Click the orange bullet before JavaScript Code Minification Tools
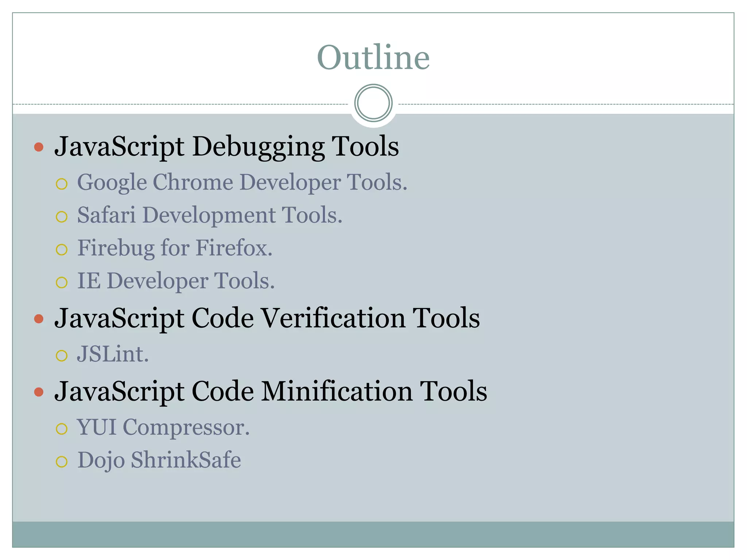The width and height of the screenshot is (747, 560). 39,392
